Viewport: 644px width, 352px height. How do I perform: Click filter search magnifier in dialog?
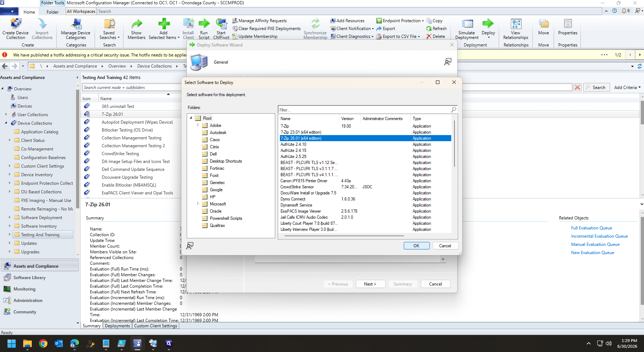tap(453, 110)
